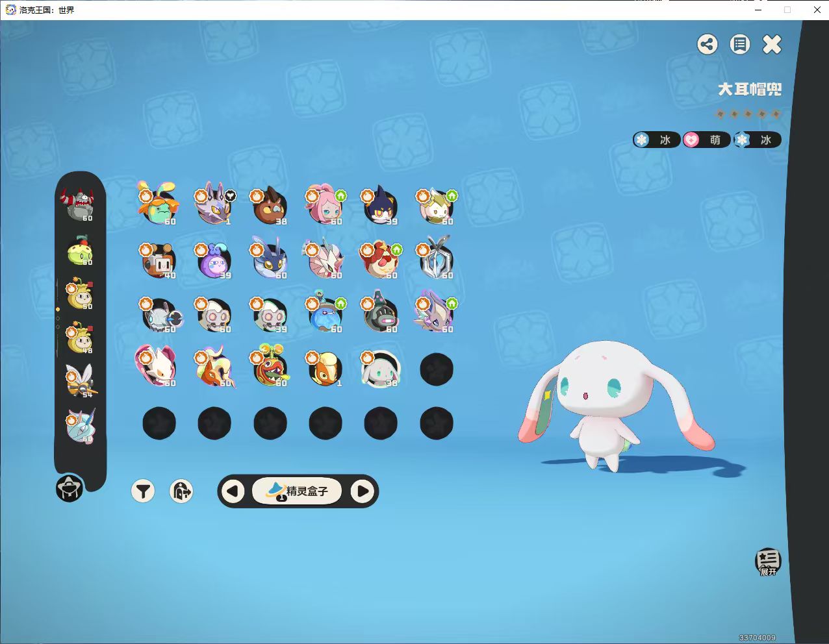This screenshot has width=829, height=644.
Task: Select the light-blue unicorn creature in team bar
Action: (x=79, y=426)
